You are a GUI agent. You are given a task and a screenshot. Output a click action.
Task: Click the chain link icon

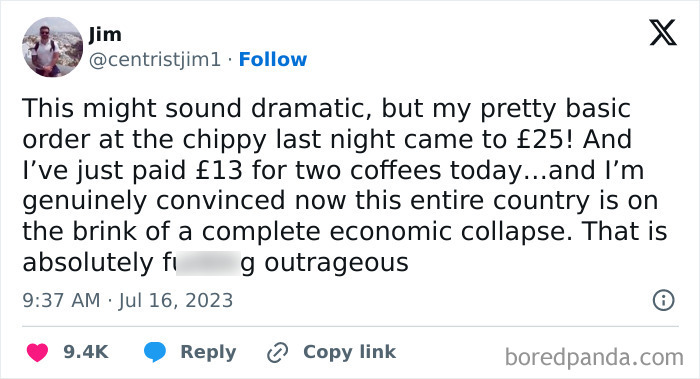pyautogui.click(x=277, y=353)
